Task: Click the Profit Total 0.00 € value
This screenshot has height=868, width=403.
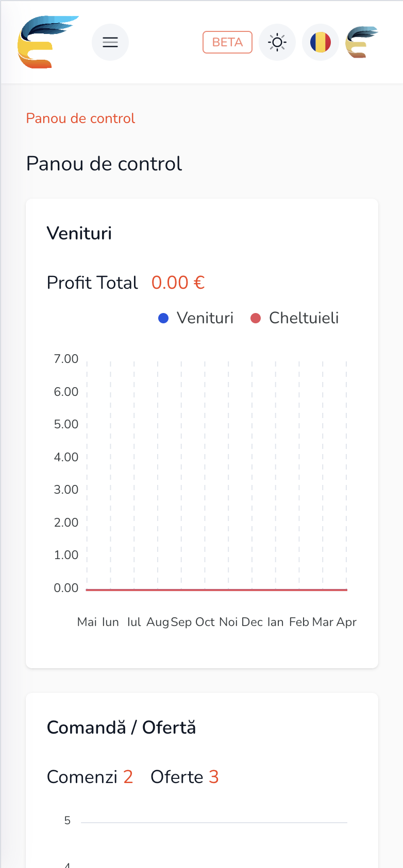Action: [178, 283]
